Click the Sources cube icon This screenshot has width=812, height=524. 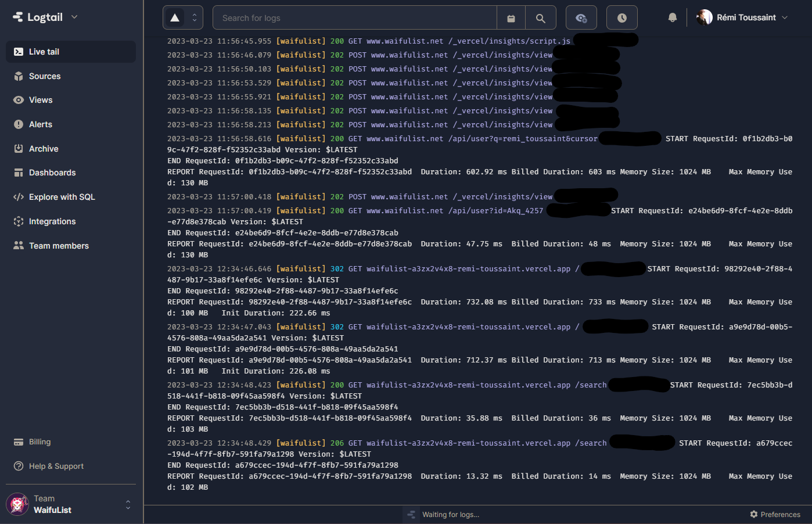coord(19,76)
